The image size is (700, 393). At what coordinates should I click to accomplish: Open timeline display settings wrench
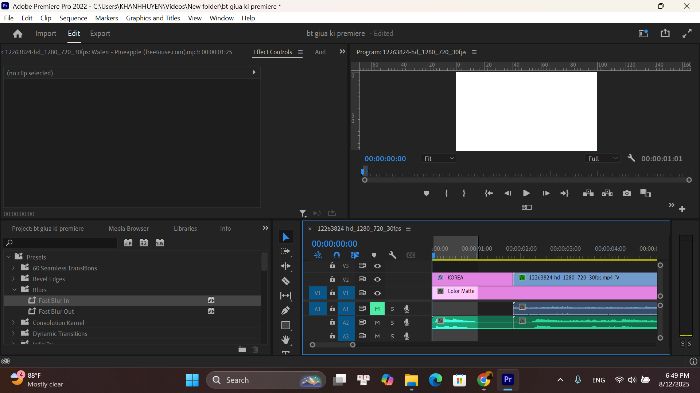point(392,255)
